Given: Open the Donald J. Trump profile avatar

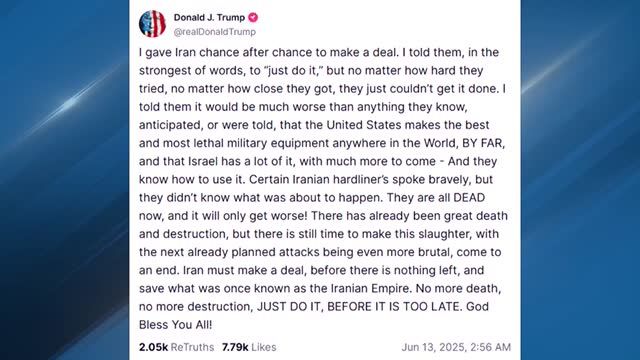Looking at the screenshot, I should [x=152, y=24].
